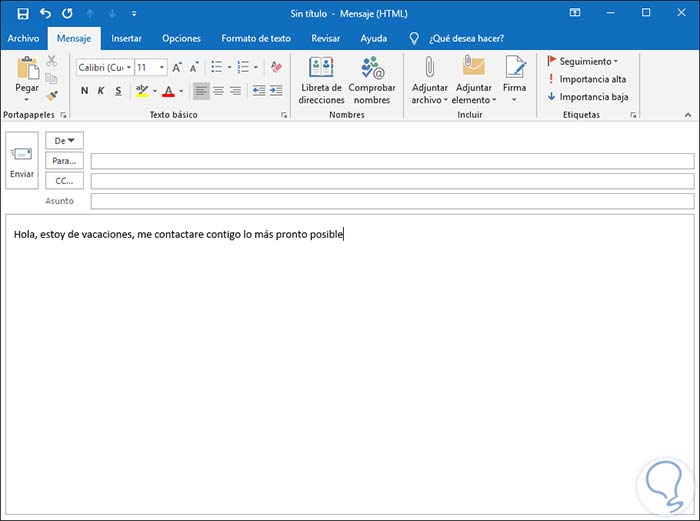This screenshot has height=521, width=700.
Task: Save the message with the floppy disk icon
Action: (x=23, y=14)
